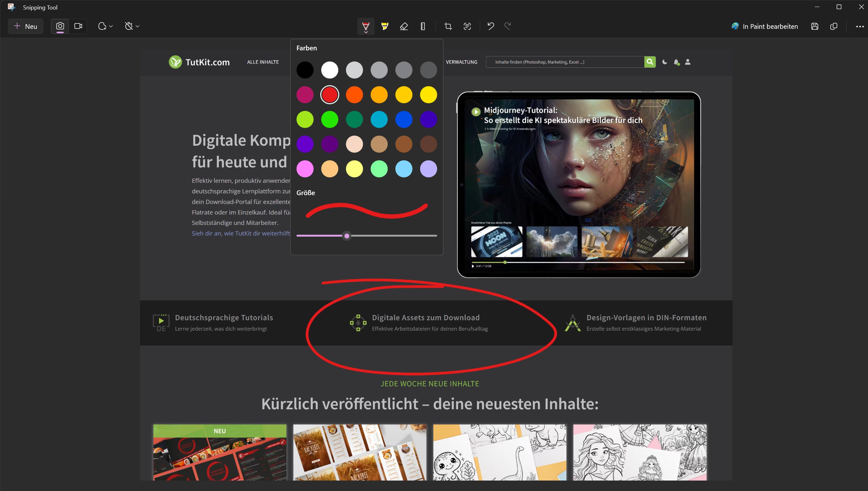Viewport: 868px width, 491px height.
Task: Select the Eraser tool
Action: (x=404, y=26)
